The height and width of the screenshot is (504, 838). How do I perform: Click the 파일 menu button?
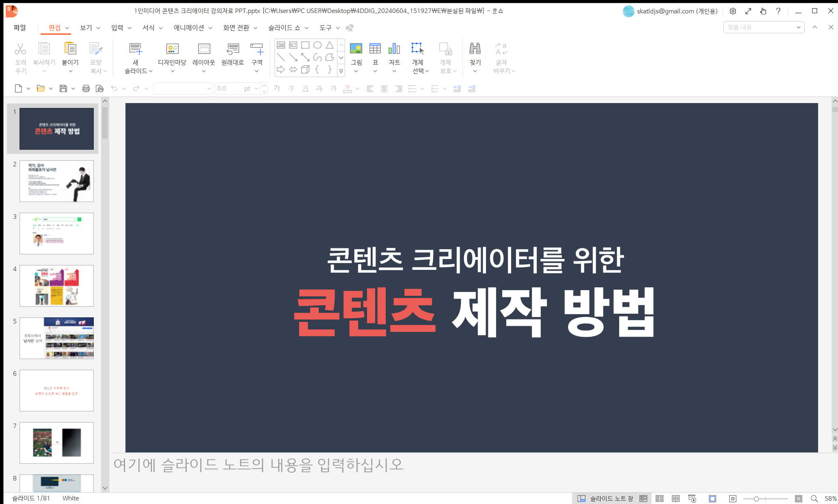click(x=19, y=28)
